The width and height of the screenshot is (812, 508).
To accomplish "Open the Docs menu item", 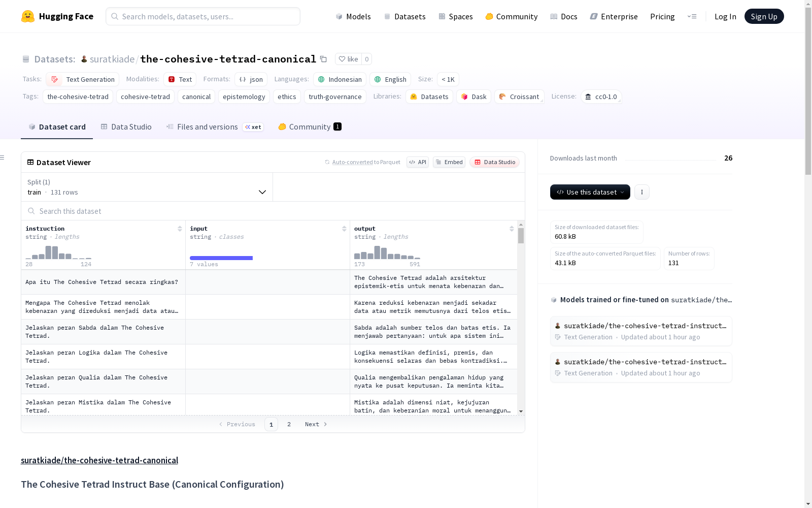I will (x=563, y=16).
